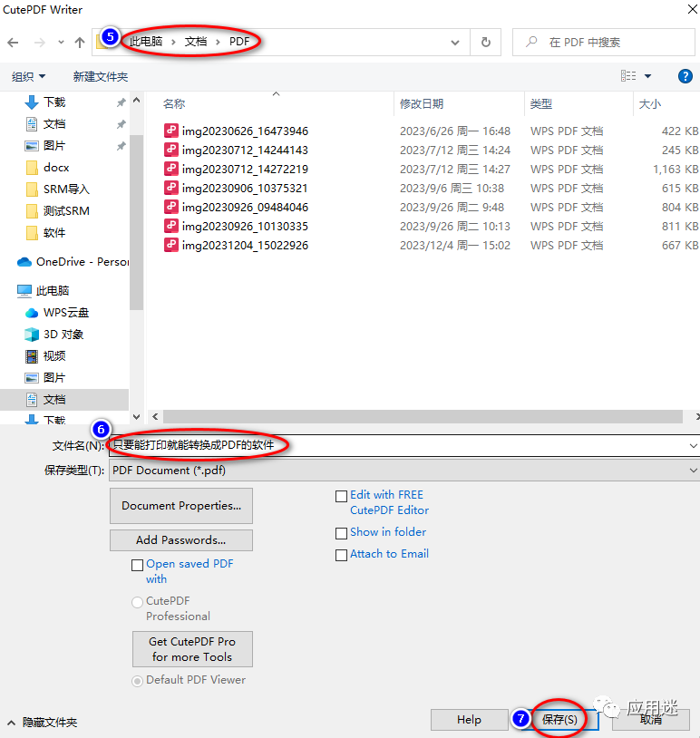Open the SRM导入 folder
Viewport: 700px width, 738px height.
pos(66,189)
